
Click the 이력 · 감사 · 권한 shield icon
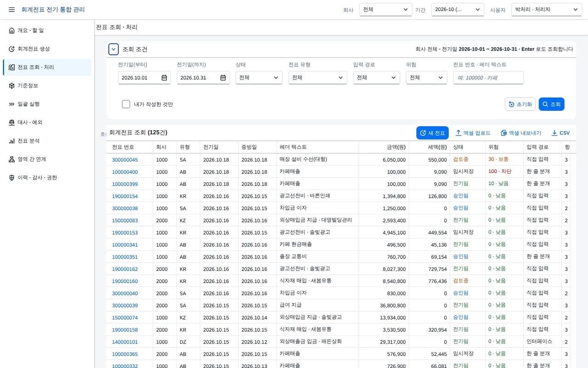coord(12,178)
